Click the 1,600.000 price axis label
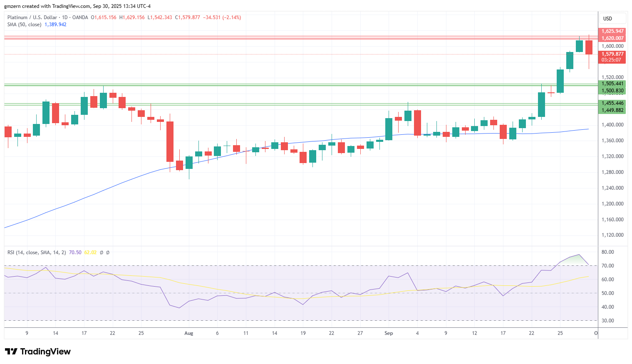Image resolution: width=632 pixels, height=364 pixels. pyautogui.click(x=613, y=46)
